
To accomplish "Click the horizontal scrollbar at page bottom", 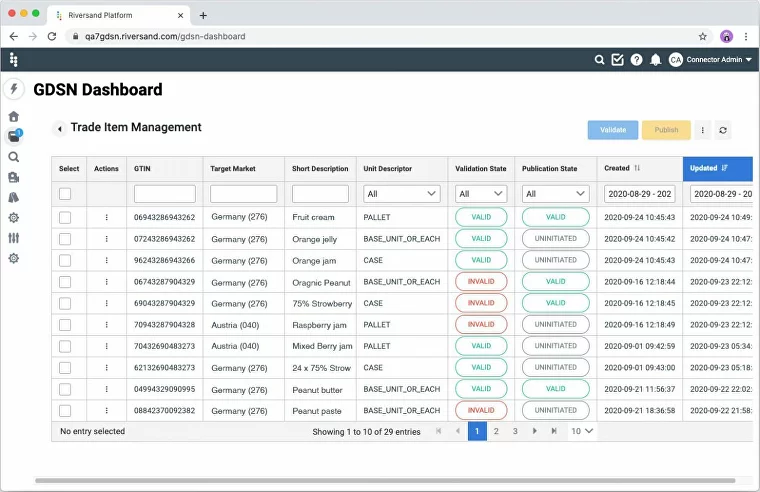I will click(385, 481).
